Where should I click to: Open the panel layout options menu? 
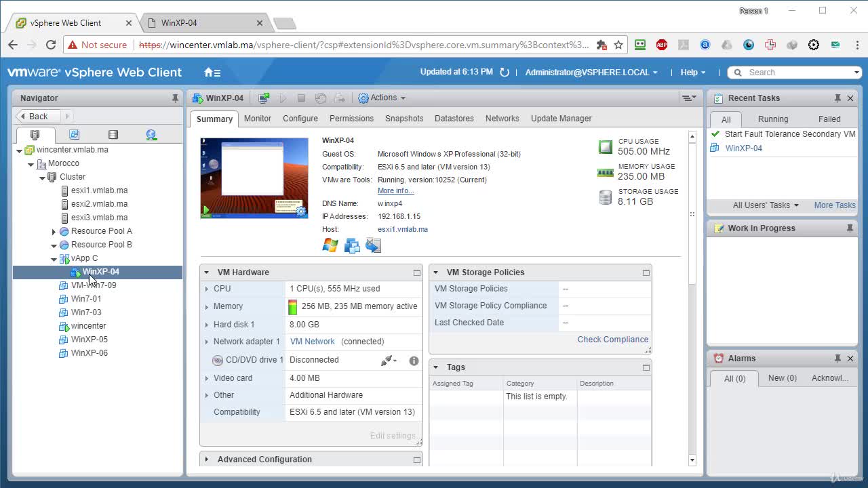pos(689,98)
